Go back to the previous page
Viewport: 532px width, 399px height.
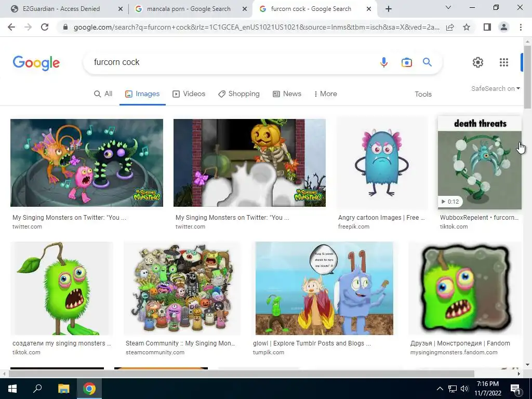[11, 27]
